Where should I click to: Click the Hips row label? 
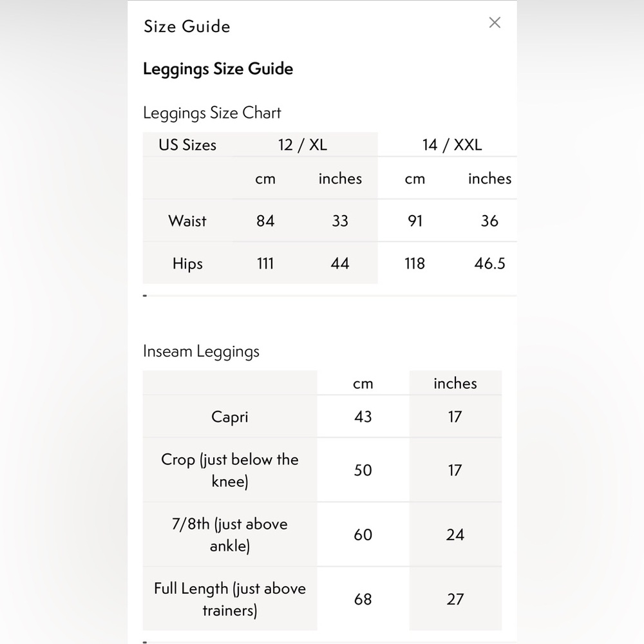pyautogui.click(x=187, y=263)
